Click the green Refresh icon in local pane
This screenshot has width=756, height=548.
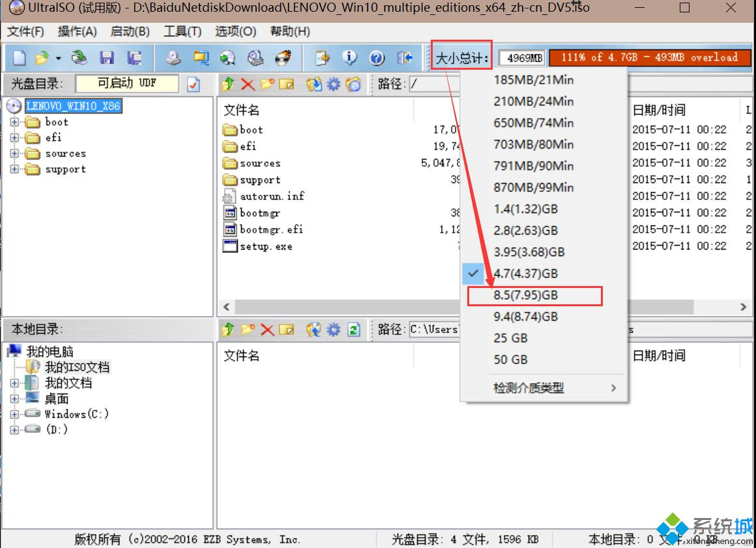354,330
